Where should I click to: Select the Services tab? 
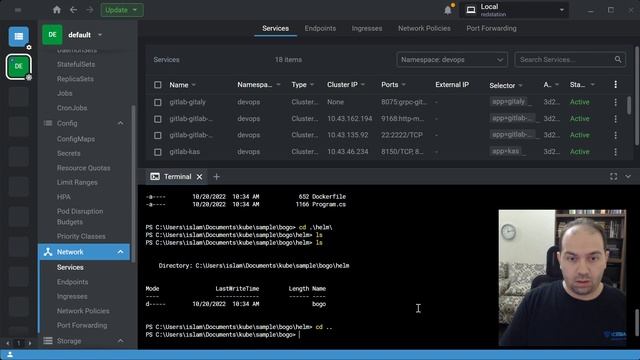pyautogui.click(x=276, y=28)
